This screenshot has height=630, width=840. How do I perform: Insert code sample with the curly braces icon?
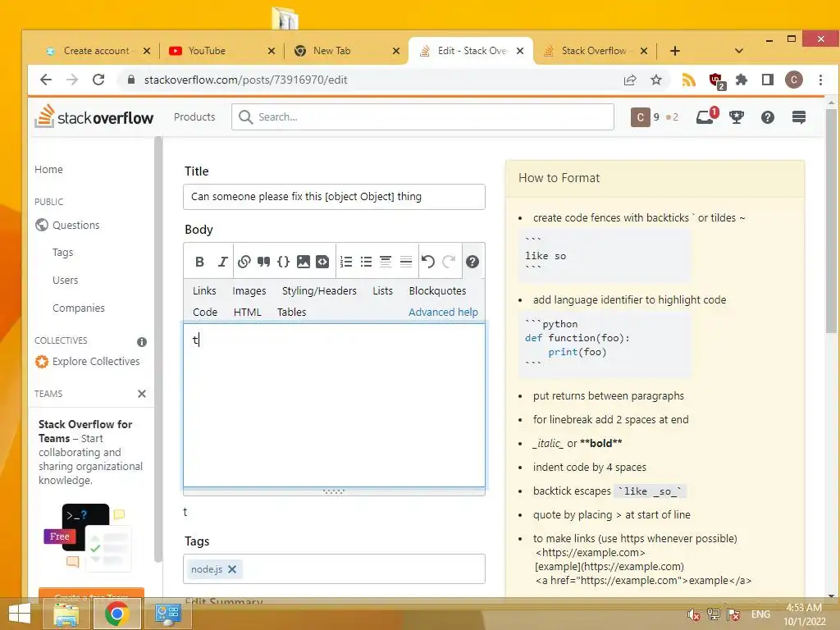click(283, 262)
